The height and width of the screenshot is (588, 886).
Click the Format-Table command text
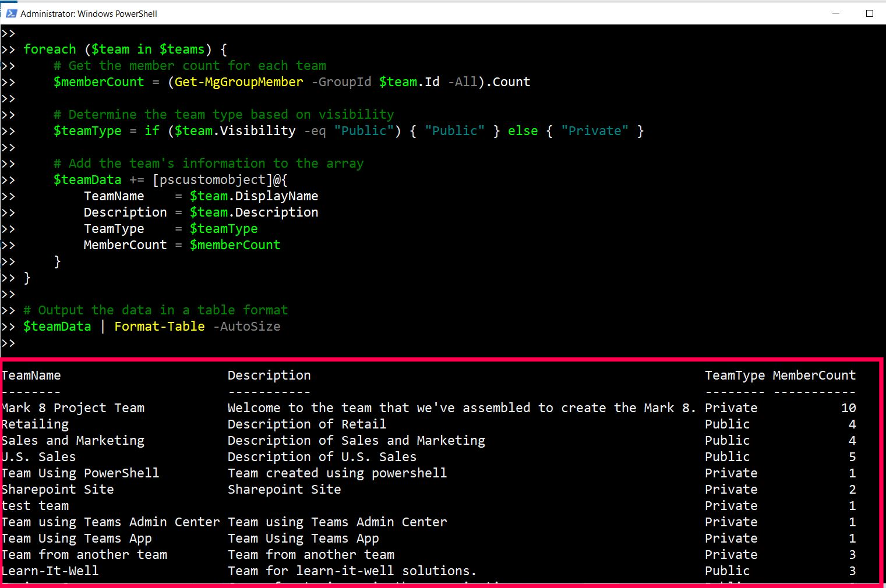[x=159, y=327]
